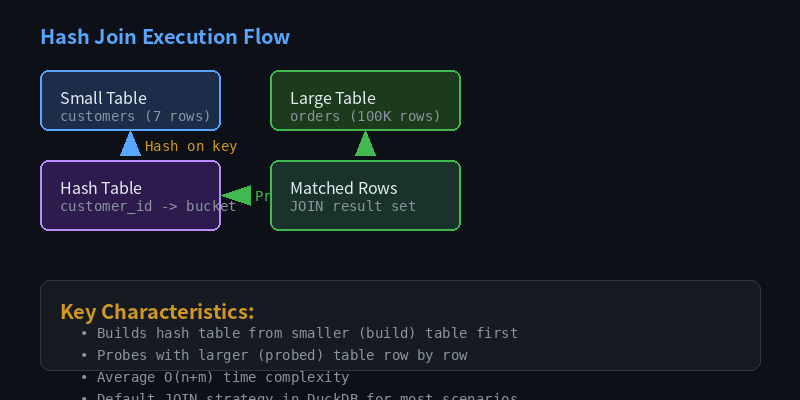
Task: Select the Large Table orders box
Action: pos(365,101)
